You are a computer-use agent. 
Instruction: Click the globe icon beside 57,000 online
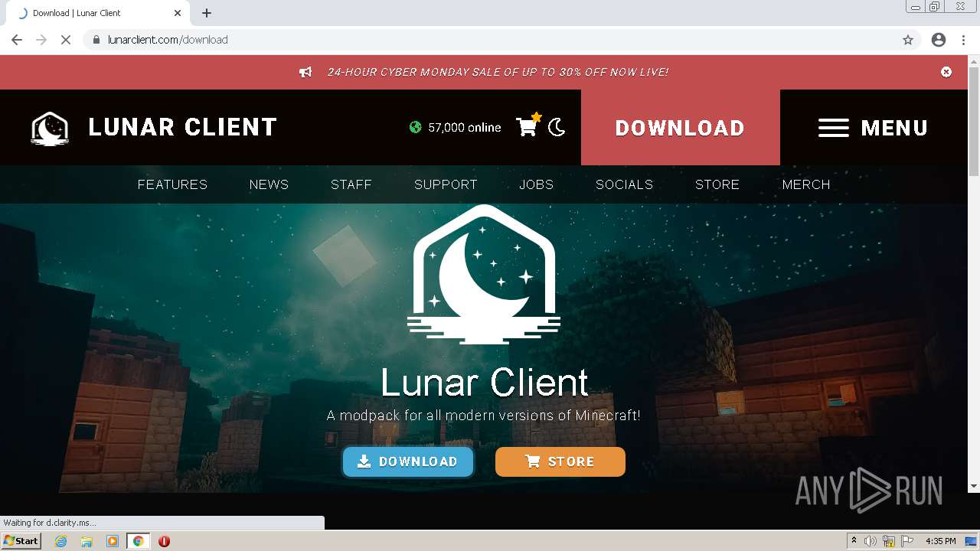click(x=415, y=127)
